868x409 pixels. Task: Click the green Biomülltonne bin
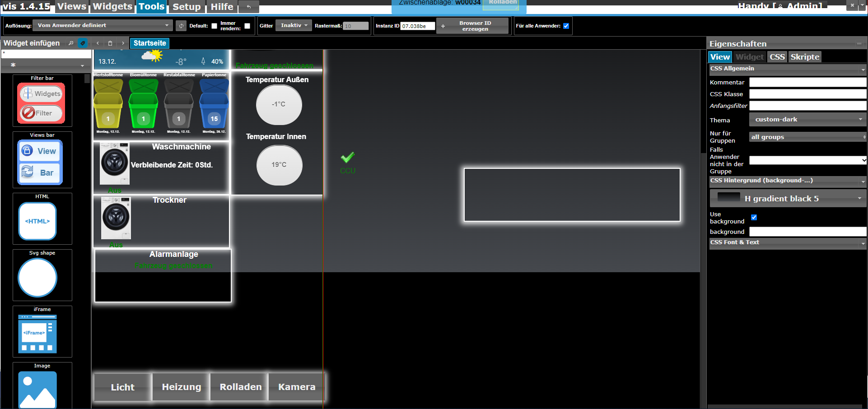[x=143, y=104]
